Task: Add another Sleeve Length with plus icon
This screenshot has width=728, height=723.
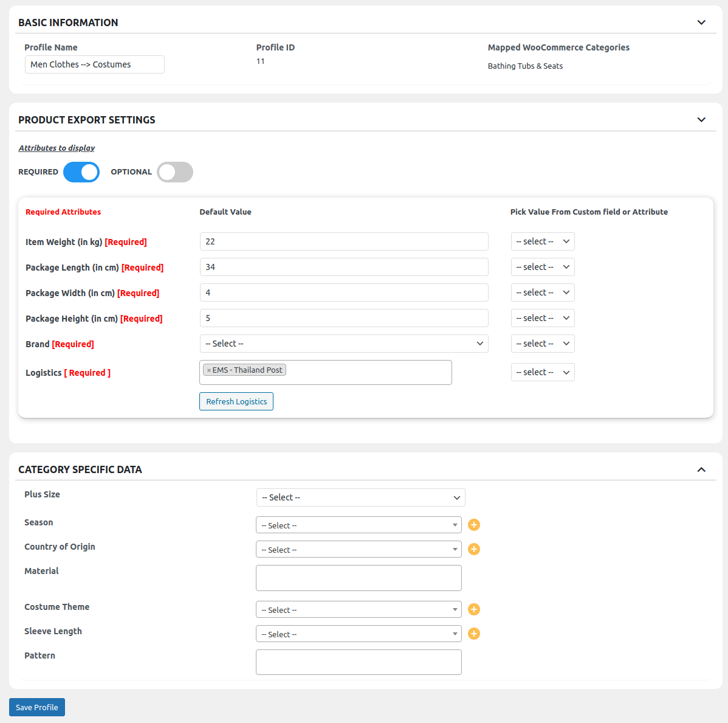Action: coord(473,633)
